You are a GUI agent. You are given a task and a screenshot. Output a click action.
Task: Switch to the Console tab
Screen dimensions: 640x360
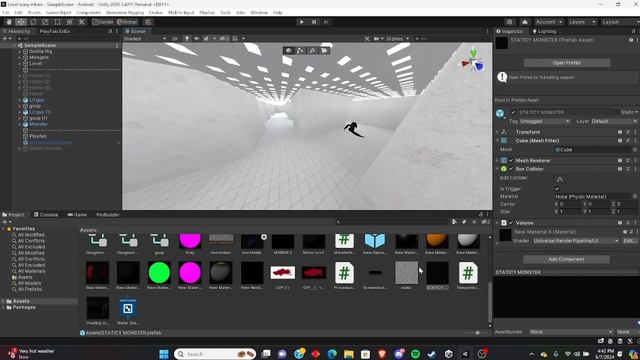[x=46, y=215]
